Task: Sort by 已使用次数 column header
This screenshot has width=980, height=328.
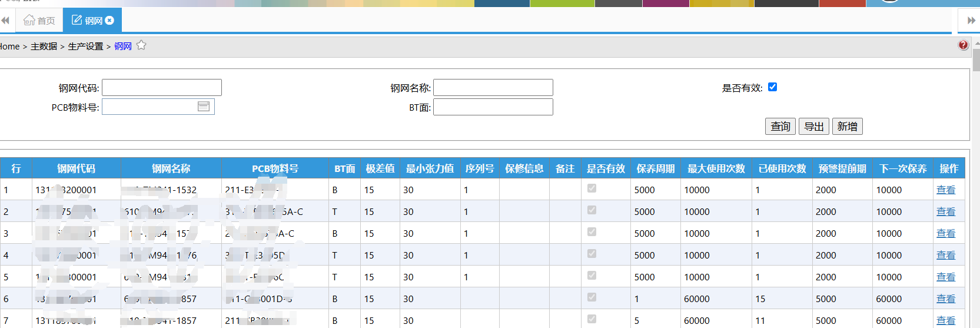Action: 782,168
